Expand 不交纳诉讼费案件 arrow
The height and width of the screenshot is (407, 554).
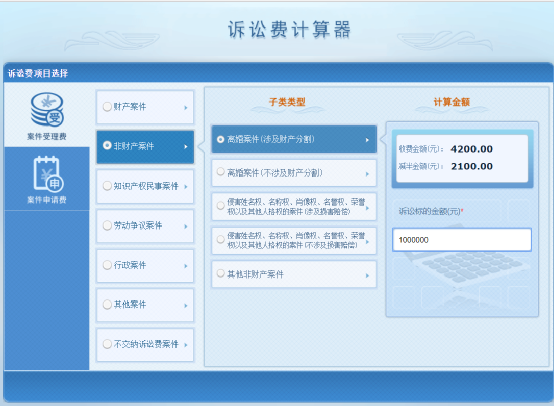186,345
